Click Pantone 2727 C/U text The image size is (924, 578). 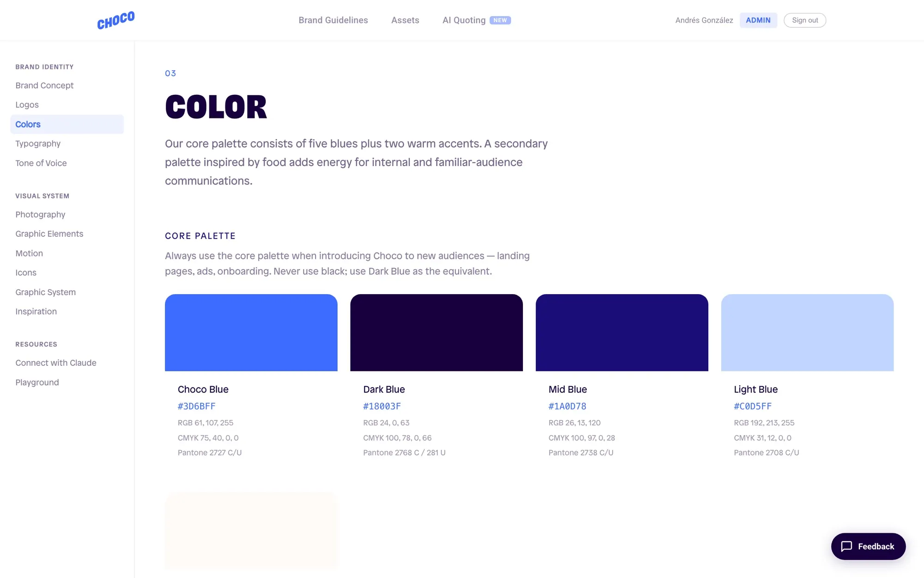(210, 453)
